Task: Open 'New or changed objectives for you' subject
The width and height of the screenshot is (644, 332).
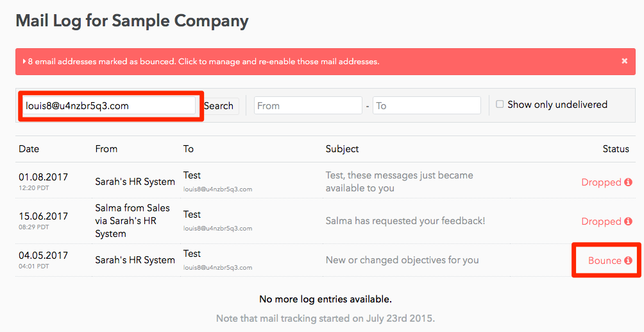Action: pyautogui.click(x=402, y=260)
